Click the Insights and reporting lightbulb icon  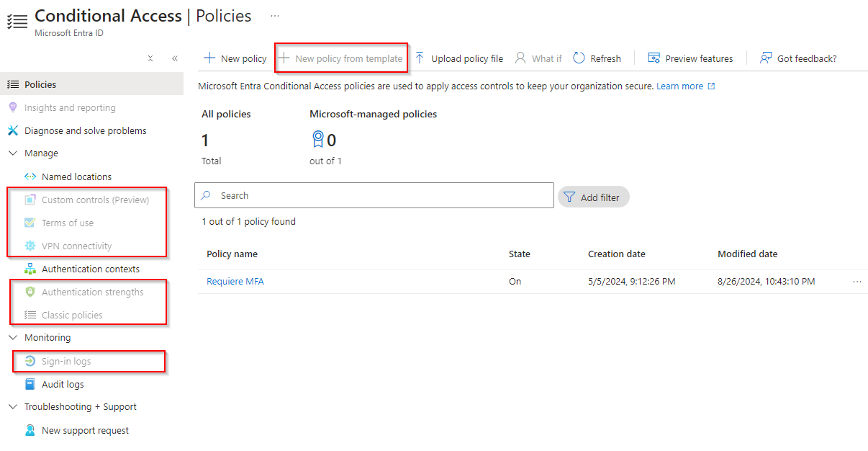point(13,107)
